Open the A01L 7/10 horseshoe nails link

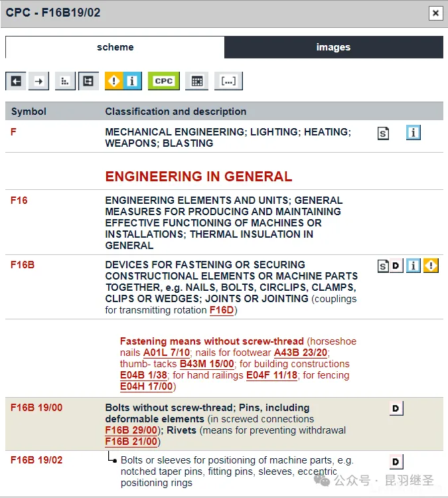click(x=166, y=353)
